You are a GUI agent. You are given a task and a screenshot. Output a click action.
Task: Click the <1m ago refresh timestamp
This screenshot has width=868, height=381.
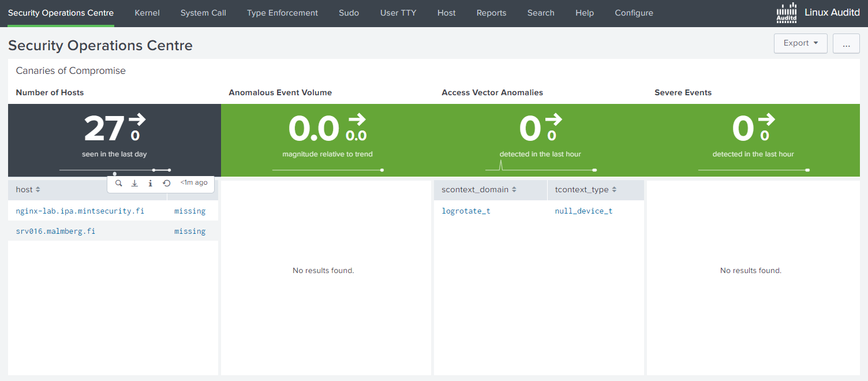[193, 182]
